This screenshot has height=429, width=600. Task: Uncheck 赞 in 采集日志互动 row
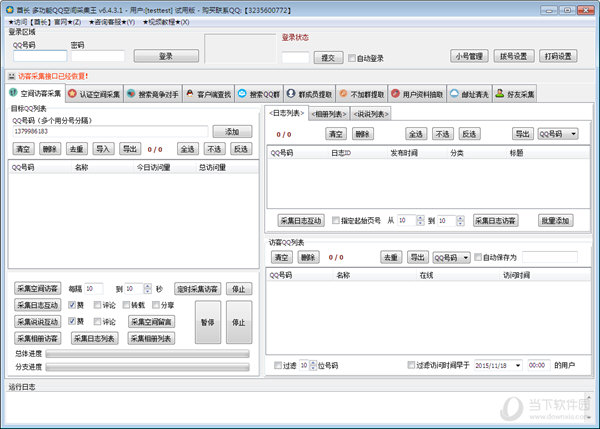[x=72, y=305]
